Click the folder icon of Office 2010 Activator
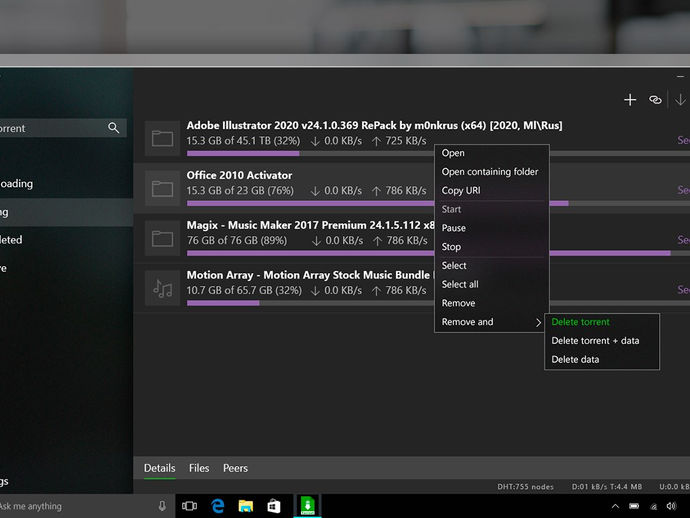This screenshot has width=690, height=518. pos(162,188)
